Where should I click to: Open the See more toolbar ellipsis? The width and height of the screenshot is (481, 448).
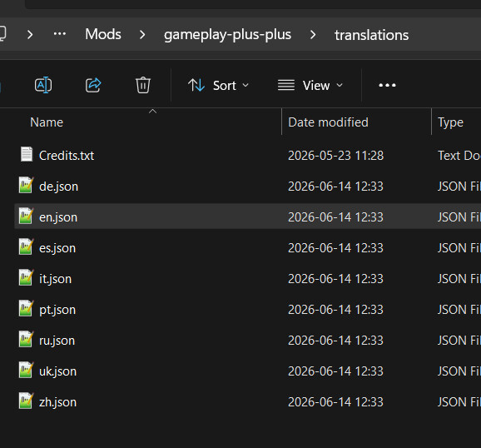[x=387, y=85]
